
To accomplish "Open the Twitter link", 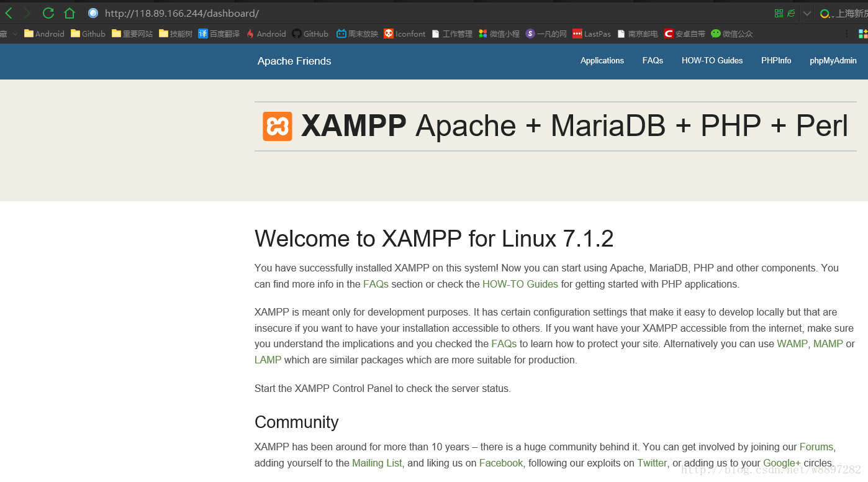I will [x=652, y=463].
